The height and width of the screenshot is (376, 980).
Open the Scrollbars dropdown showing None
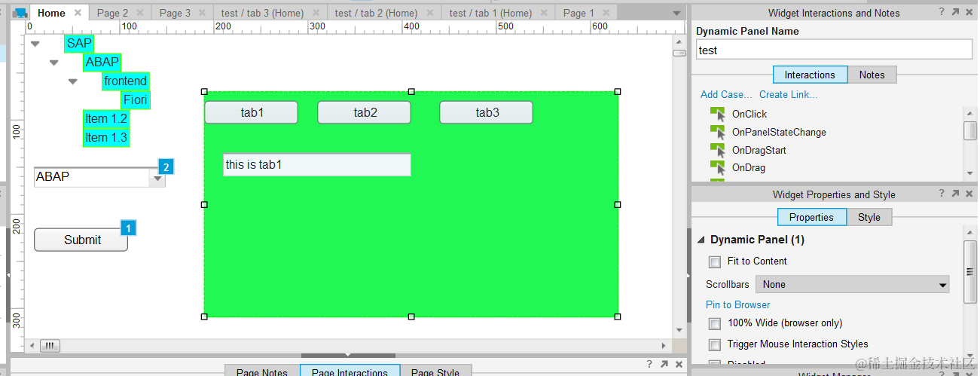click(853, 285)
